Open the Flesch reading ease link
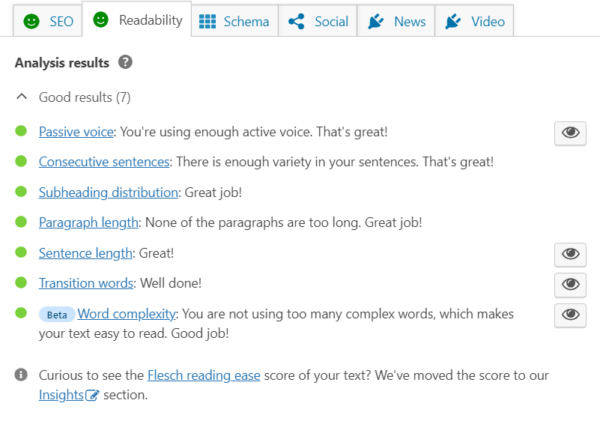This screenshot has height=427, width=600. click(204, 375)
